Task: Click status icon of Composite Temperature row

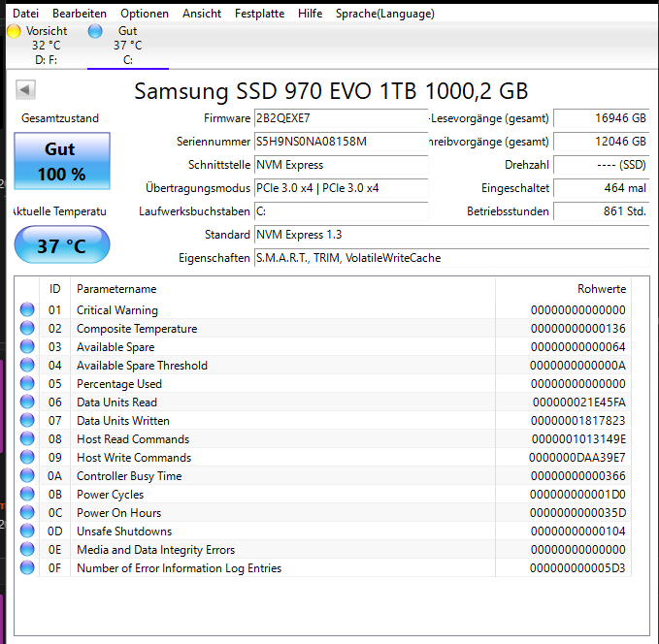Action: pyautogui.click(x=27, y=328)
